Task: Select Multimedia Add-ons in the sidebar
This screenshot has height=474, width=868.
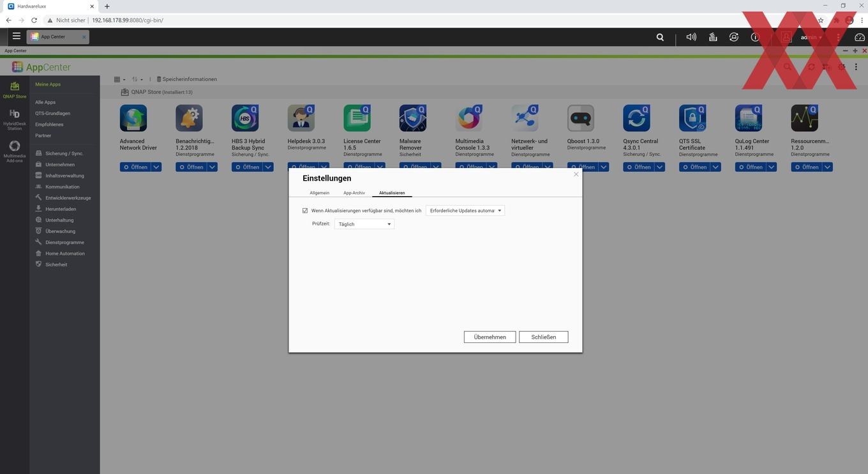Action: coord(15,151)
